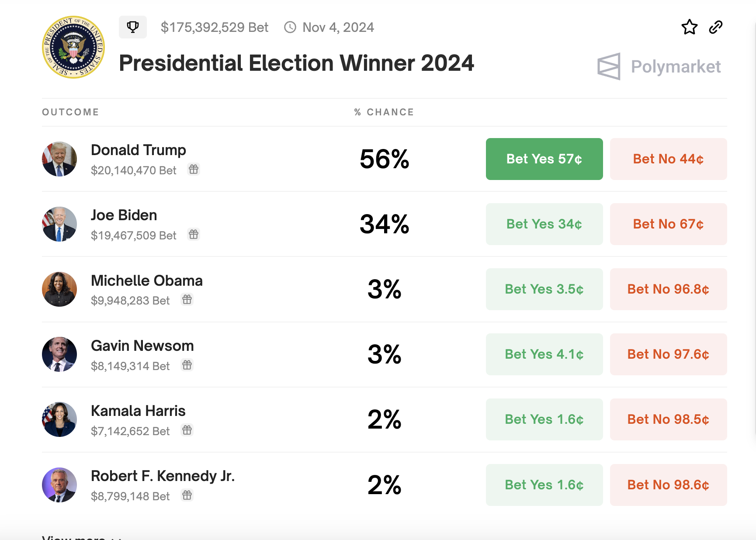This screenshot has width=756, height=540.
Task: Click the trophy icon beside total bet
Action: [x=132, y=27]
